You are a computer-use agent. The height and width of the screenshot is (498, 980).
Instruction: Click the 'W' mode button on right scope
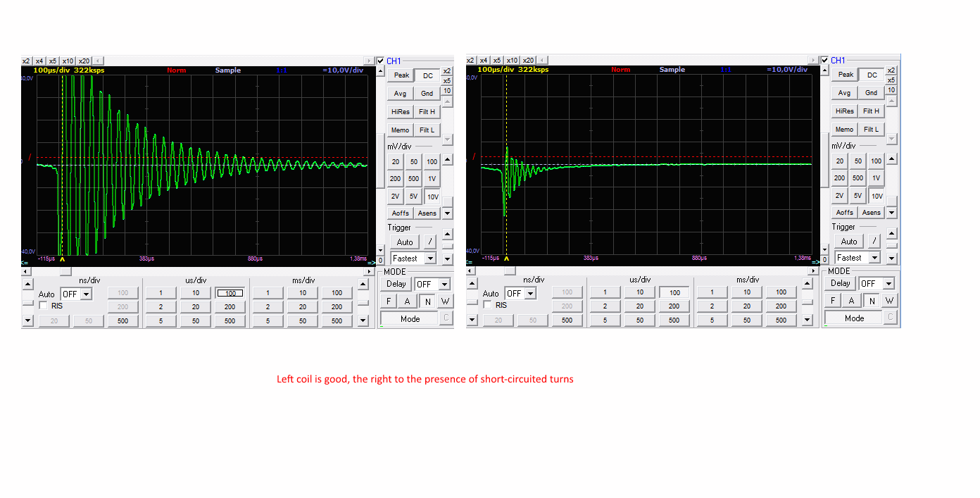pos(889,301)
